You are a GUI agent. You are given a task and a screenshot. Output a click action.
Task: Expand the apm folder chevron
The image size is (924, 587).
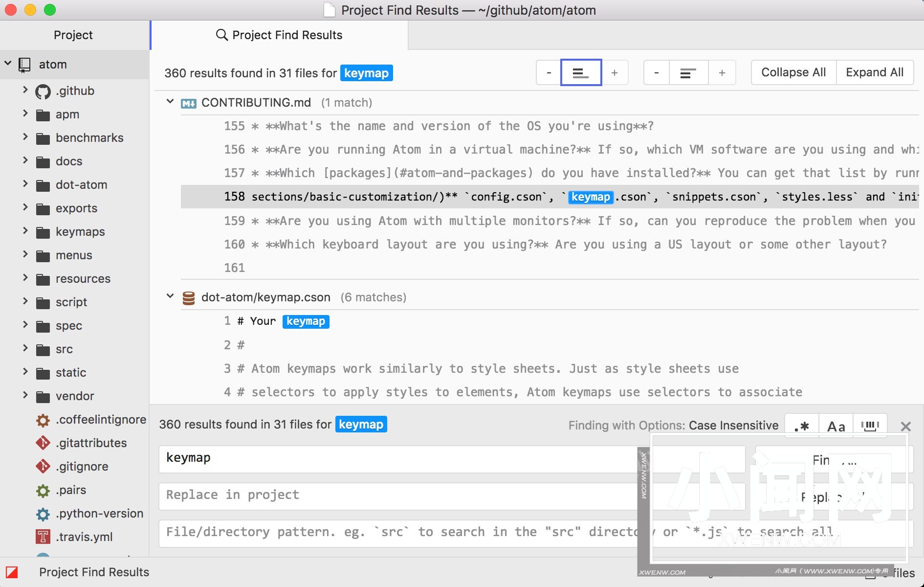(25, 113)
